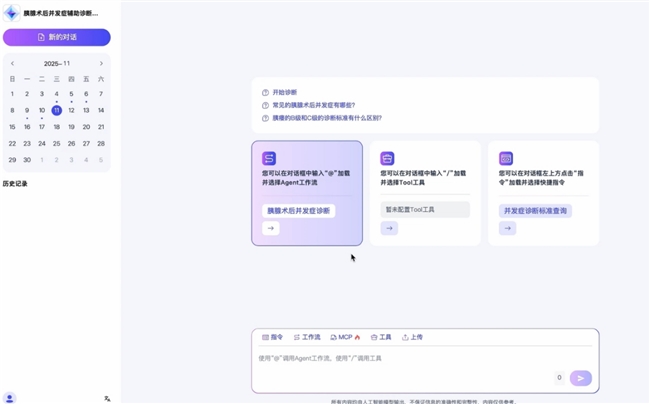Go to next month in calendar
The height and width of the screenshot is (404, 650).
[x=101, y=63]
